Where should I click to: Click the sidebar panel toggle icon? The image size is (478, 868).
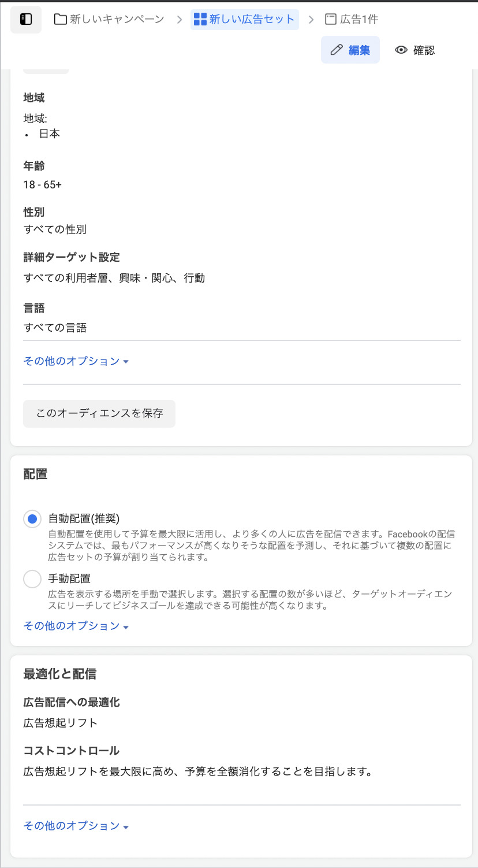coord(25,19)
